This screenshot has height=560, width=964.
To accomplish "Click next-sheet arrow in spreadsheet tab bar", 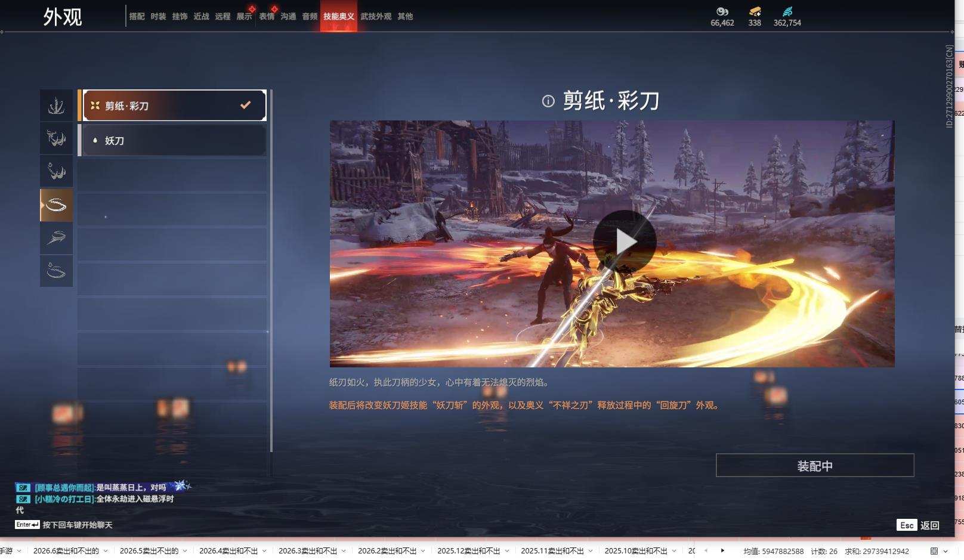I will [x=722, y=551].
